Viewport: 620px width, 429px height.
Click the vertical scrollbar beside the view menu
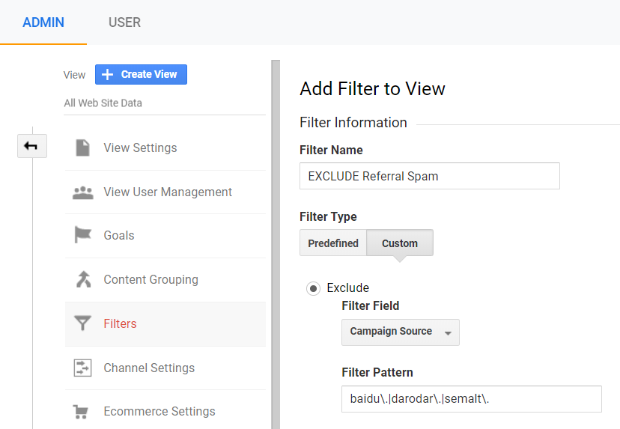coord(275,244)
